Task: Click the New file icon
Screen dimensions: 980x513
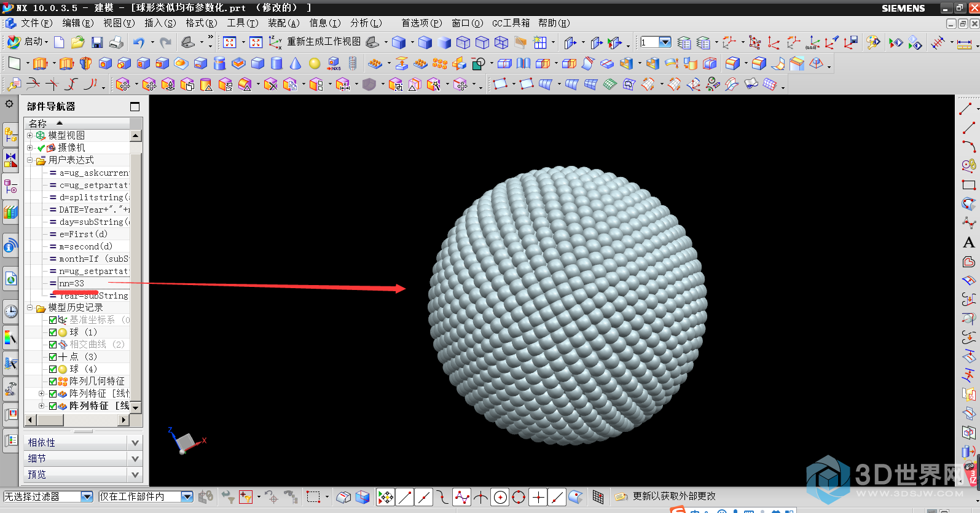Action: click(59, 42)
